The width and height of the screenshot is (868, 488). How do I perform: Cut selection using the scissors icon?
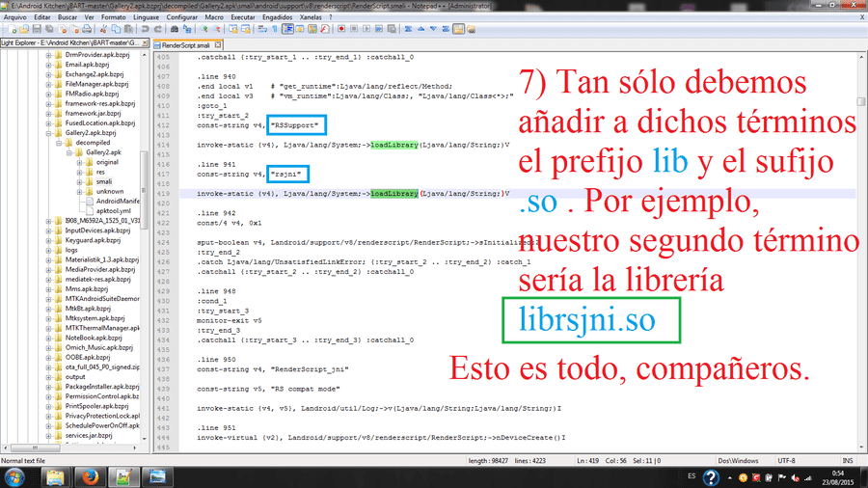(x=103, y=29)
